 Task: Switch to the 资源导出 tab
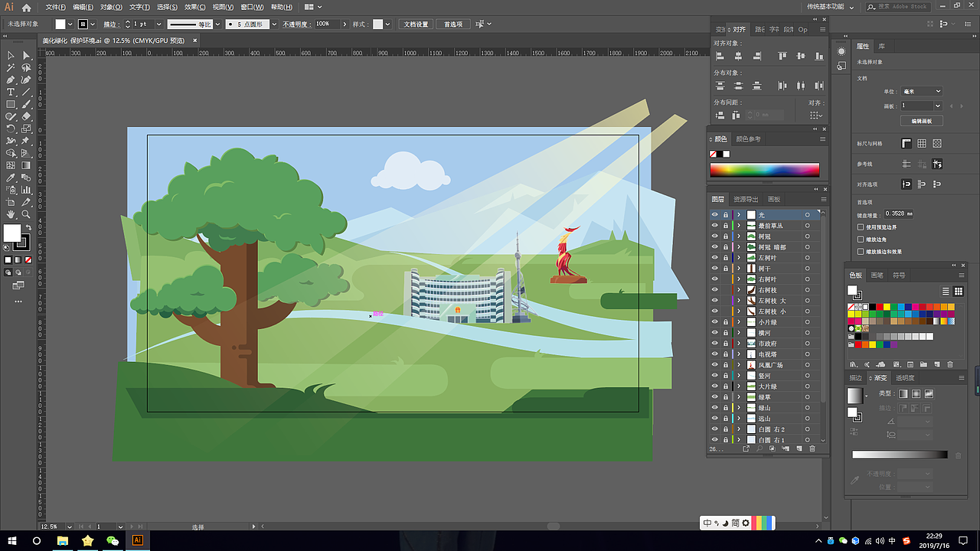click(x=746, y=199)
